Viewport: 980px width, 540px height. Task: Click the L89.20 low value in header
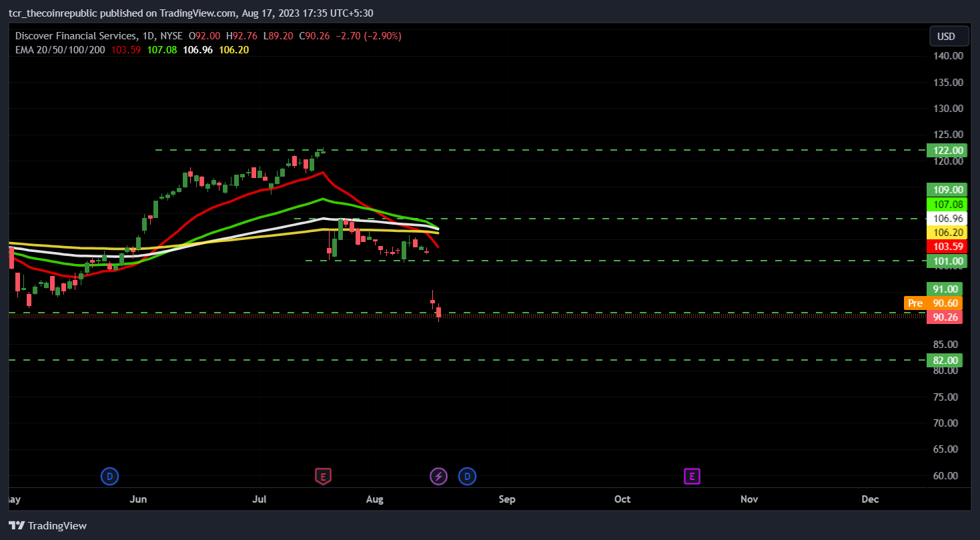tap(278, 36)
